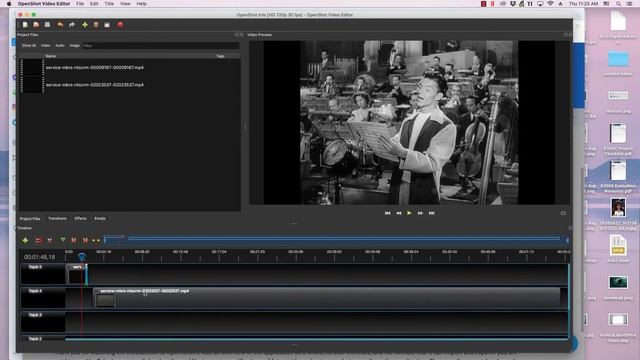Select the Image files filter
Image resolution: width=640 pixels, height=360 pixels.
(74, 46)
